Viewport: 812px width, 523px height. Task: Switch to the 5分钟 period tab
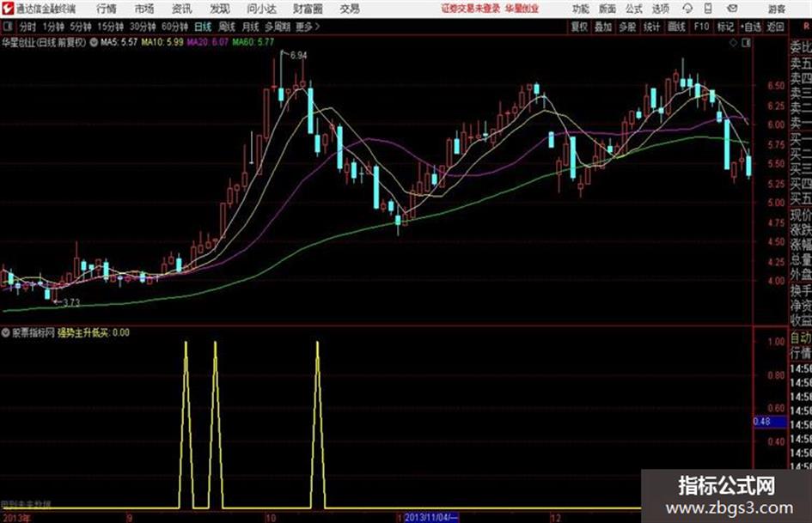pyautogui.click(x=80, y=27)
